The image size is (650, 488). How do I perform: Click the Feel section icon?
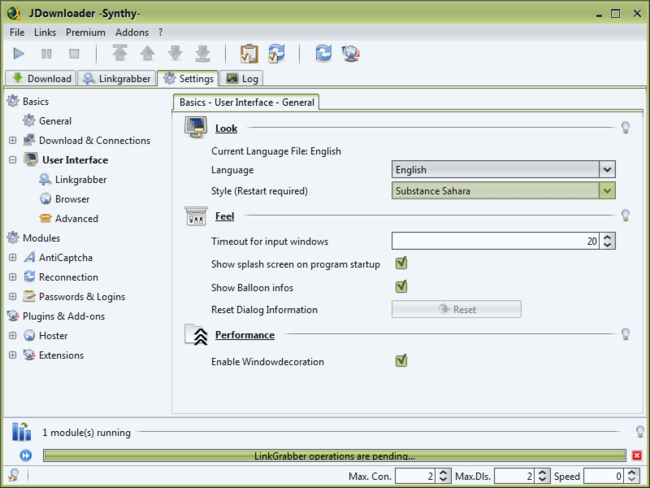[x=196, y=216]
